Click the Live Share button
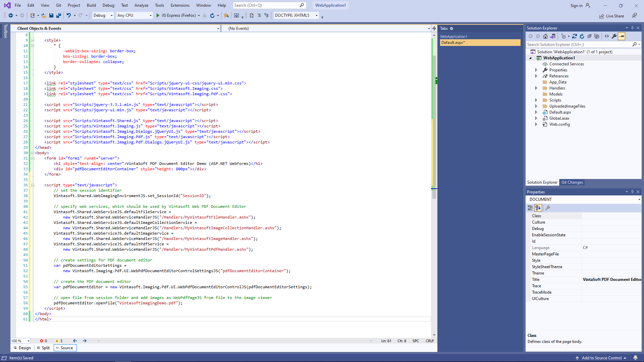Viewport: 644px width, 362px height. click(612, 16)
